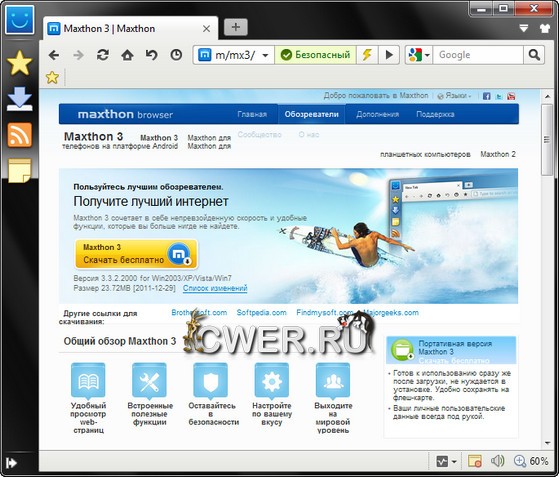Select the Обозреватели menu item

pos(311,114)
